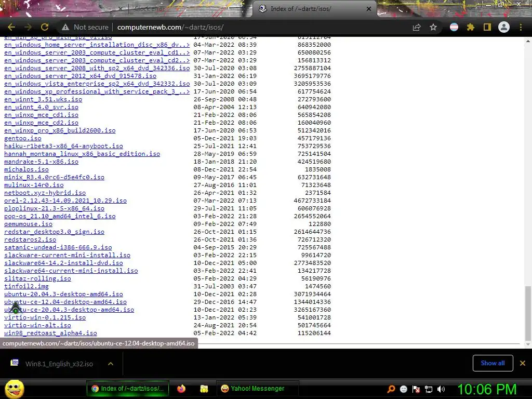This screenshot has height=399, width=532.
Task: Download qemumouse.iso
Action: pos(28,224)
